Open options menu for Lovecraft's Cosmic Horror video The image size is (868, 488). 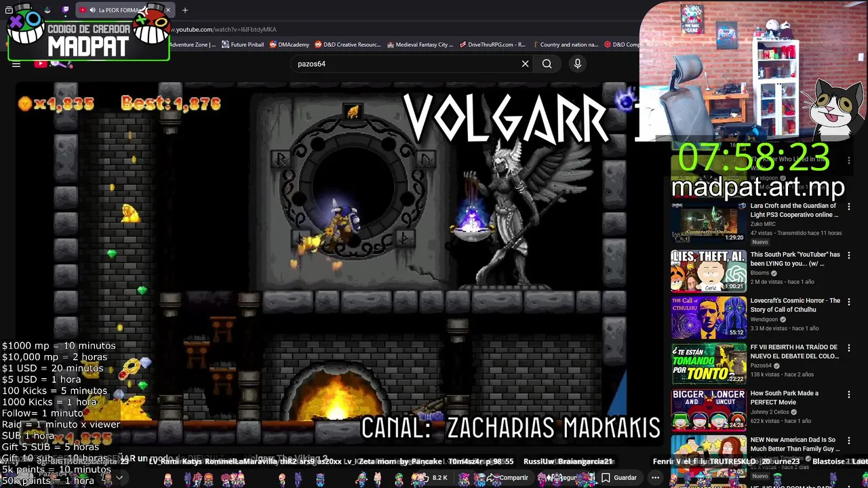click(848, 302)
